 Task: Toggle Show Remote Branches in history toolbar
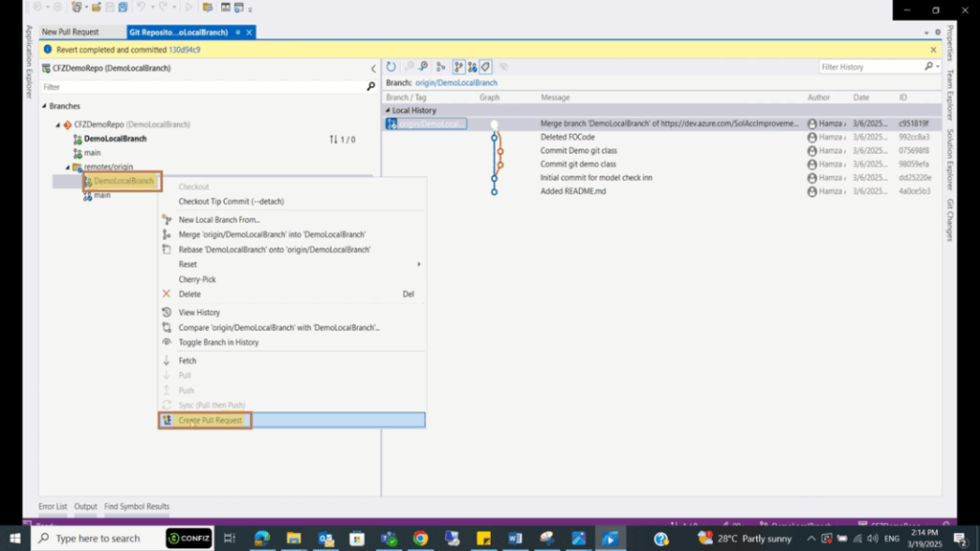pyautogui.click(x=473, y=67)
